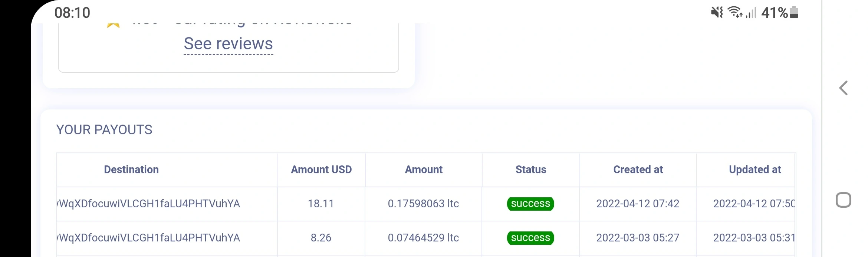Tap the Wi-Fi status icon
The image size is (868, 257).
click(735, 12)
